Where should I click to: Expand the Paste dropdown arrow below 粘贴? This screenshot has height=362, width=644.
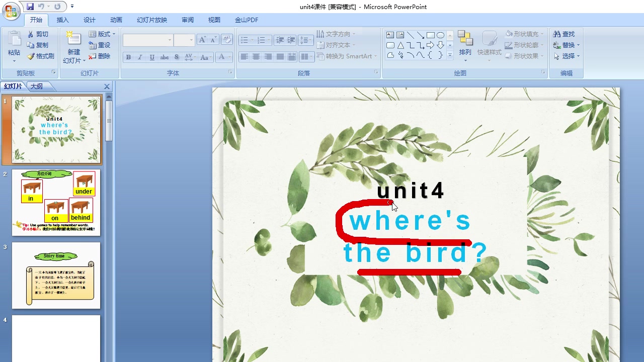(14, 61)
